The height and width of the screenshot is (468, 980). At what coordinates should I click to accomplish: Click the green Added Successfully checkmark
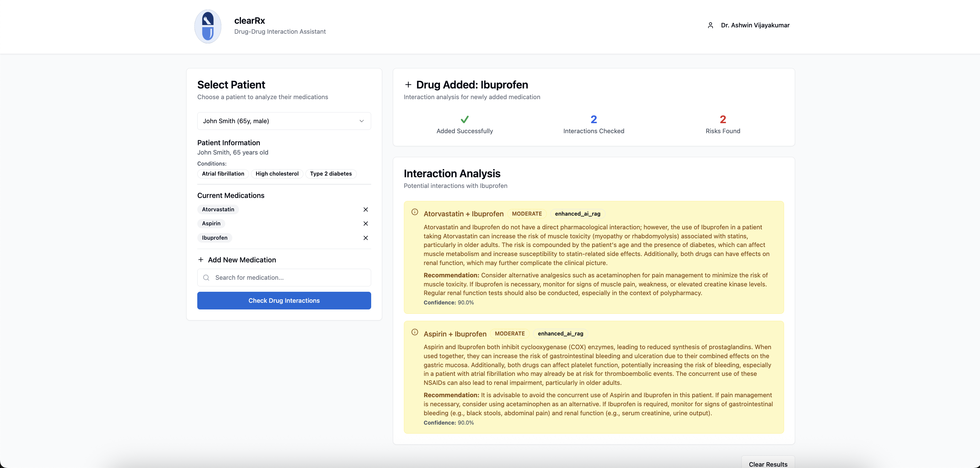coord(465,120)
